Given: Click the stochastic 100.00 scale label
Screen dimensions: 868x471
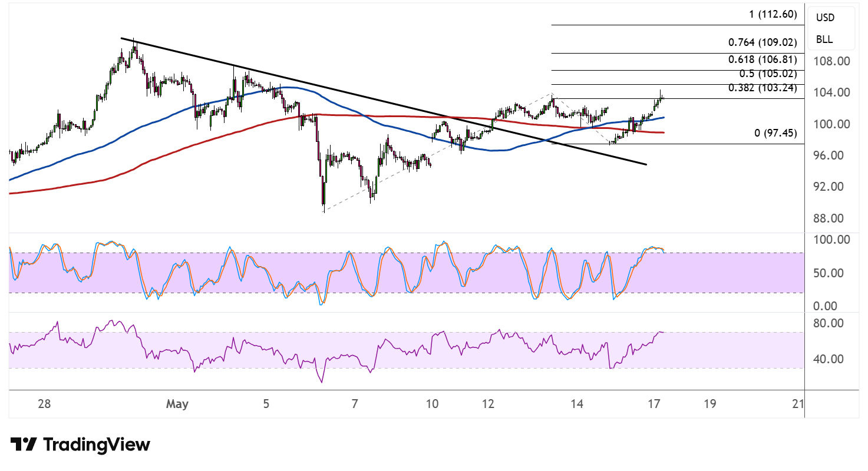Looking at the screenshot, I should point(833,240).
